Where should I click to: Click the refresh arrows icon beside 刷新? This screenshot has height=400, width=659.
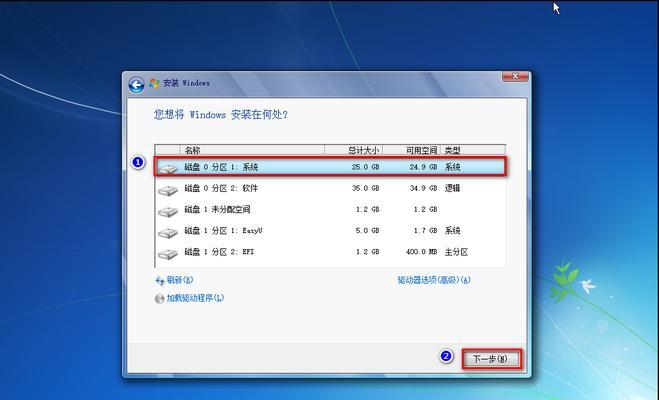coord(160,281)
